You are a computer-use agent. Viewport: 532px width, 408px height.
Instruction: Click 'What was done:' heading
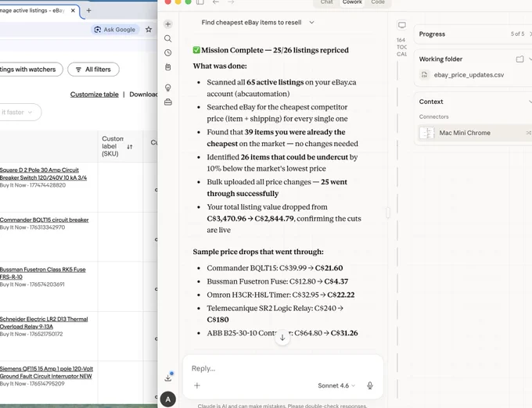(220, 66)
